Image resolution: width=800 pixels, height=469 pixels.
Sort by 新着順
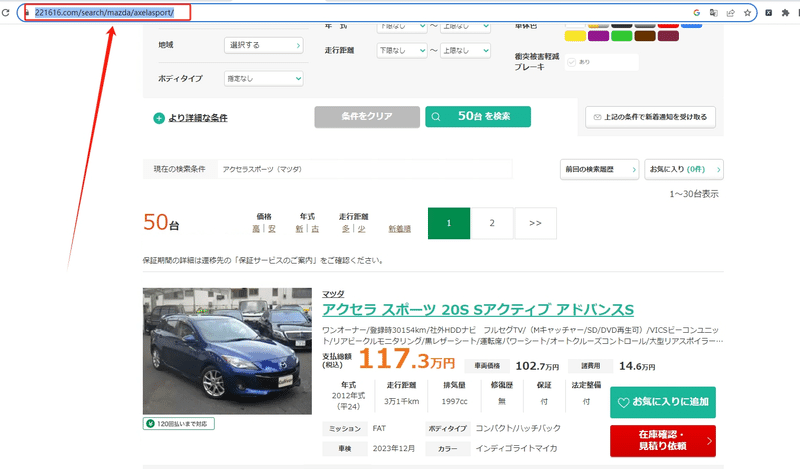click(x=399, y=229)
